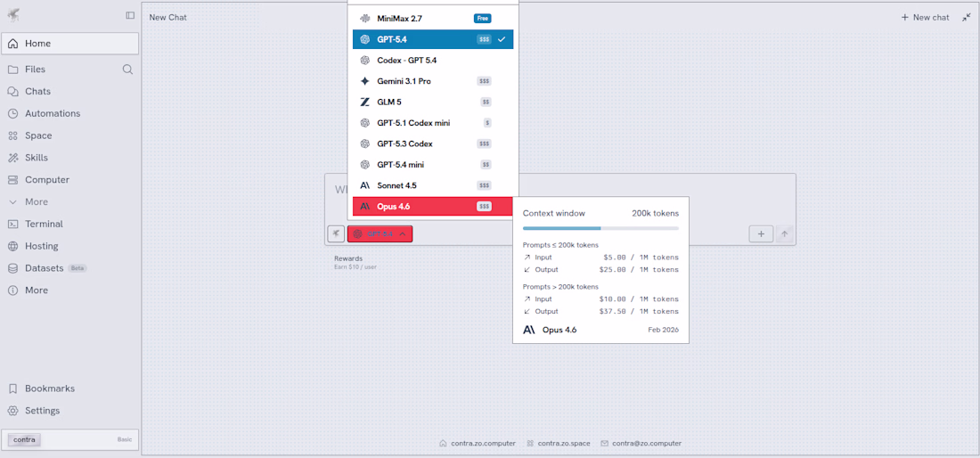
Task: Click the Rewards link
Action: [348, 258]
